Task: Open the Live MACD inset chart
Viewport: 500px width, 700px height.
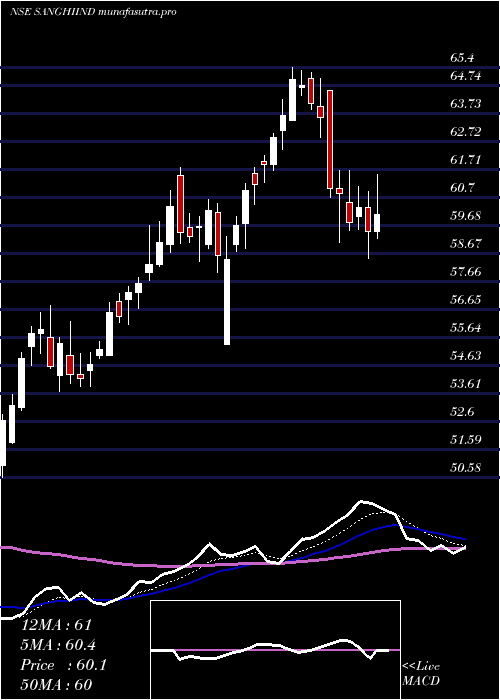Action: [275, 650]
